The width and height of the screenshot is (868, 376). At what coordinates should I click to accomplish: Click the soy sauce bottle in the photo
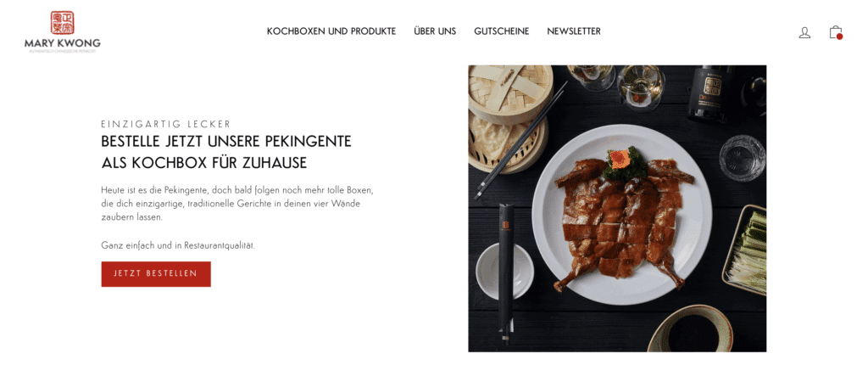click(x=710, y=93)
